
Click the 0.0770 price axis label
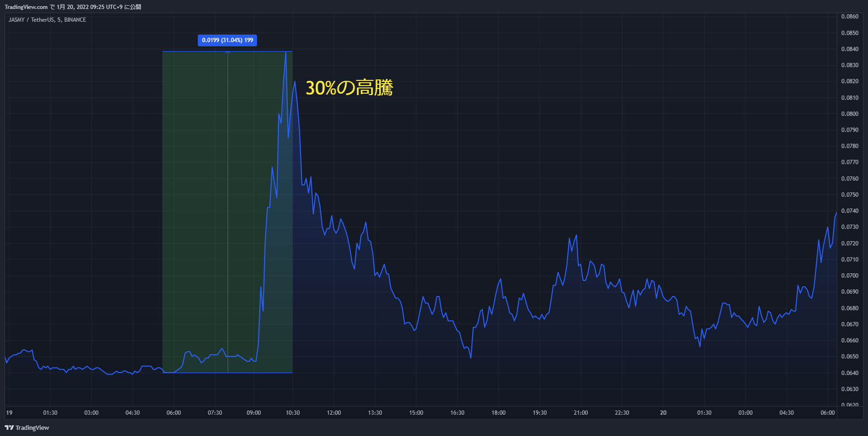pos(850,162)
